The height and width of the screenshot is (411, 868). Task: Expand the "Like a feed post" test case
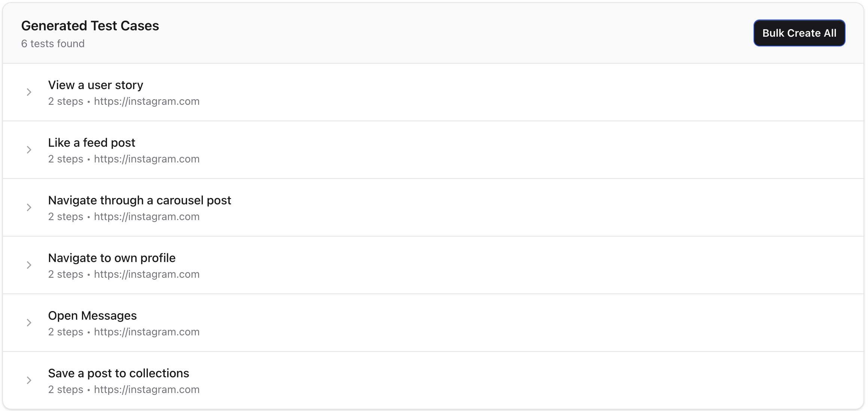click(x=29, y=150)
